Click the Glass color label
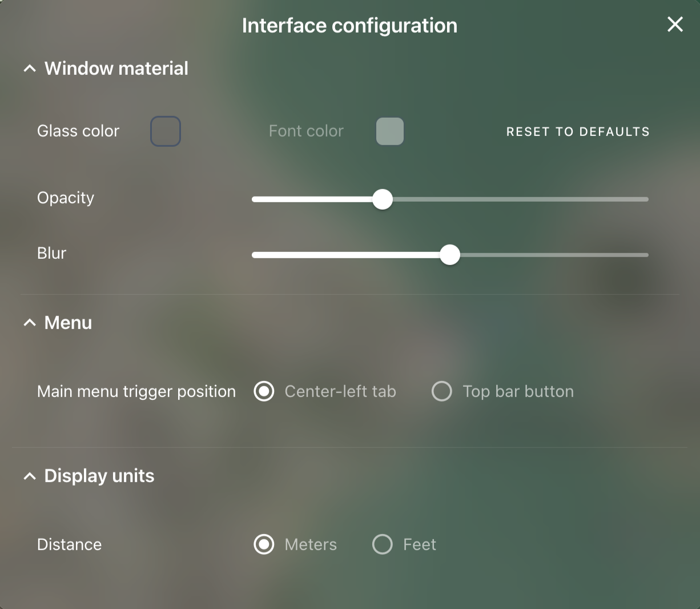 click(x=78, y=131)
